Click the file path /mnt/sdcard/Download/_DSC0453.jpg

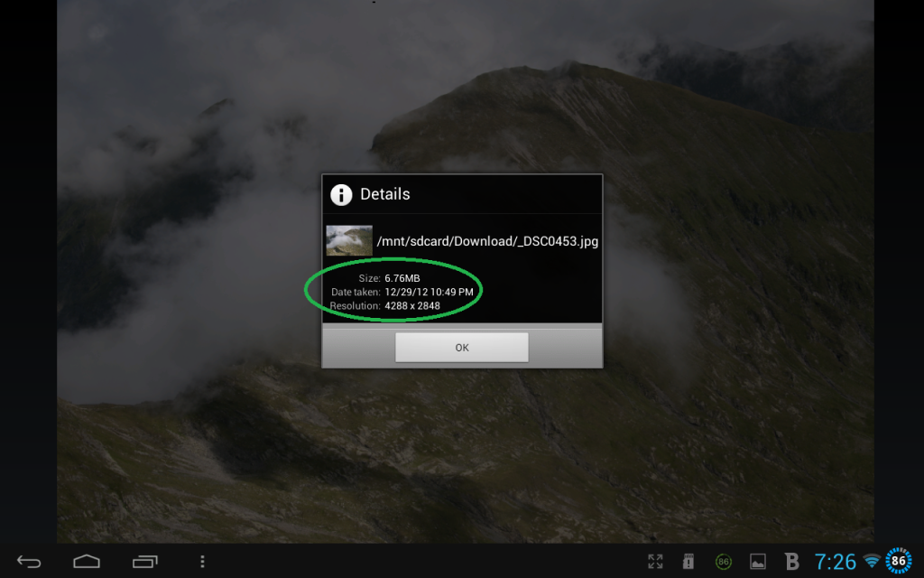487,241
